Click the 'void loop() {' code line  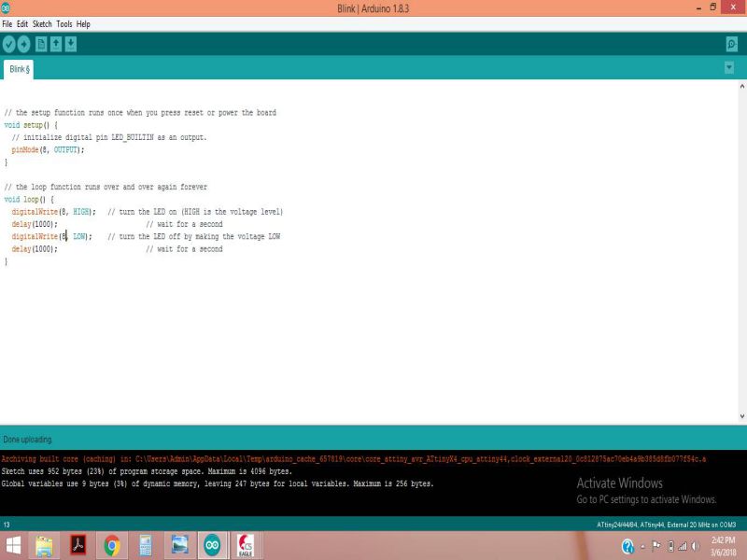point(29,200)
